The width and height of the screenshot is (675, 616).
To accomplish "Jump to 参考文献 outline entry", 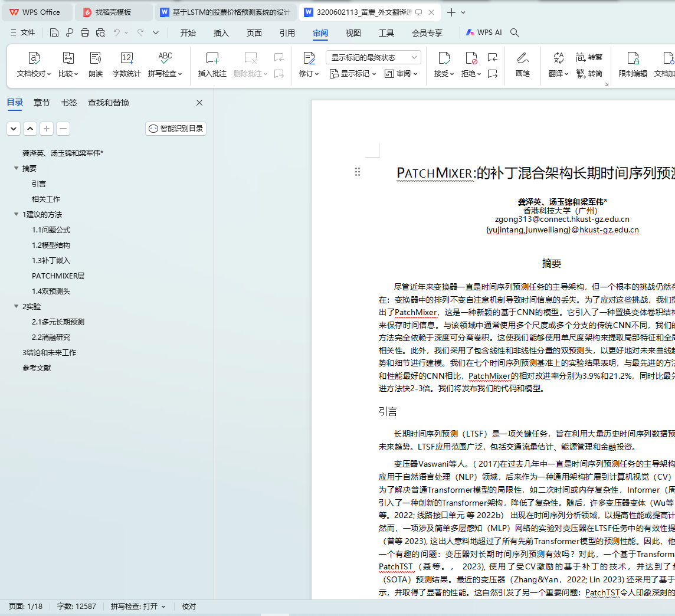I will (37, 368).
